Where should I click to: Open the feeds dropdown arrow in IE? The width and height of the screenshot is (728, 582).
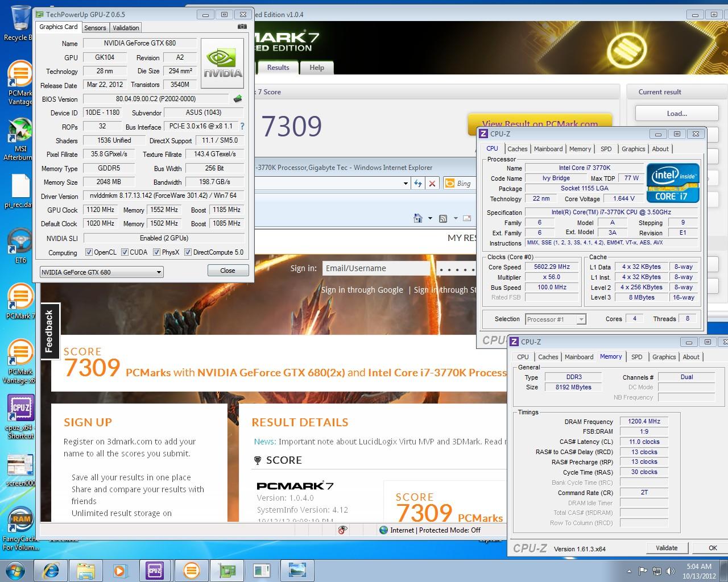tap(454, 218)
